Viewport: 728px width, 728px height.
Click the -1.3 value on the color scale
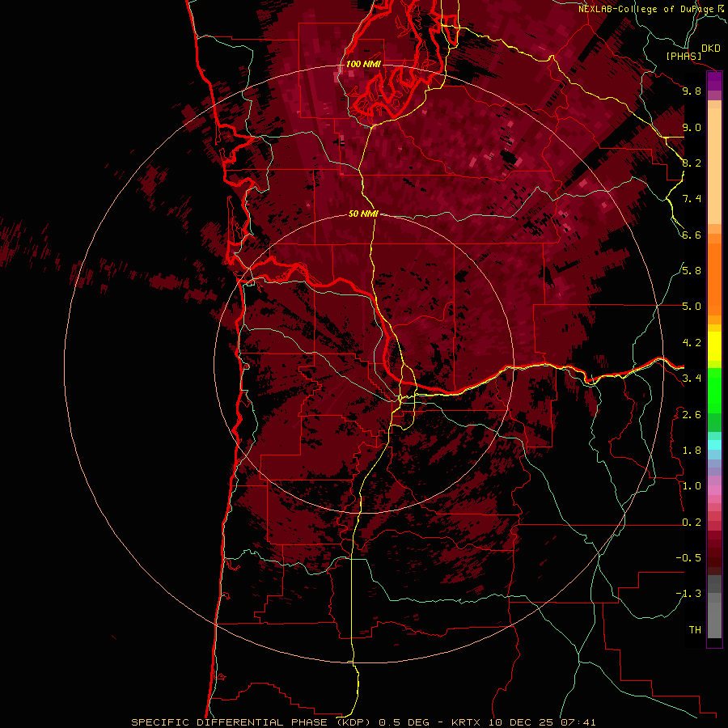(688, 594)
